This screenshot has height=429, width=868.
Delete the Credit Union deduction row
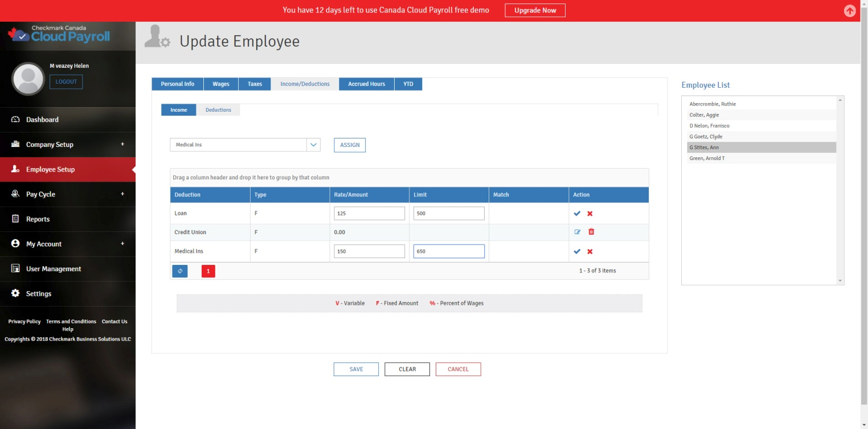591,232
